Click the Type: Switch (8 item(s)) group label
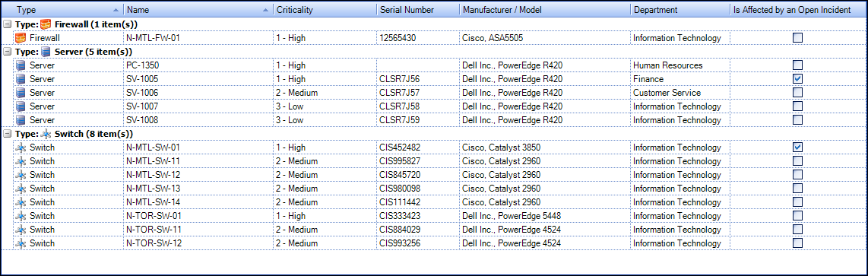The image size is (868, 276). [x=74, y=134]
